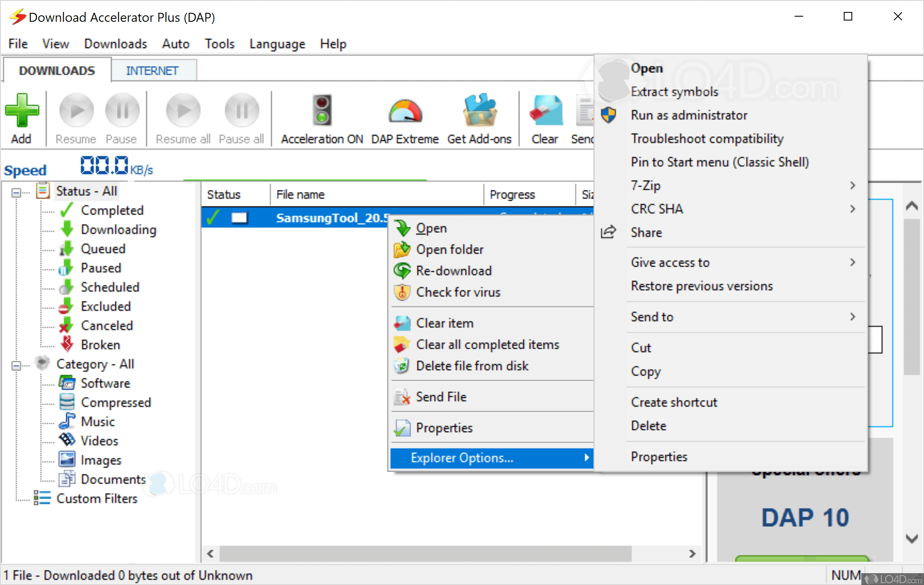Select Open folder for SamsungTool download

pyautogui.click(x=450, y=249)
